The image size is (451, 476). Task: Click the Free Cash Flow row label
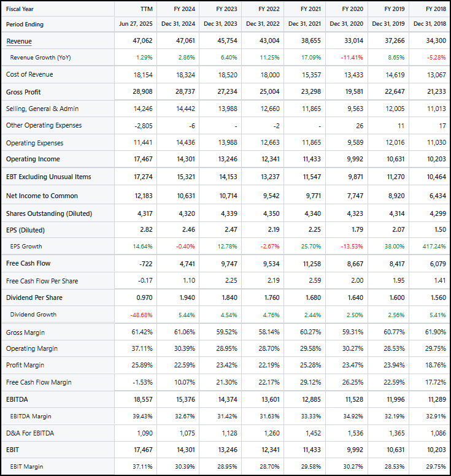pyautogui.click(x=28, y=263)
